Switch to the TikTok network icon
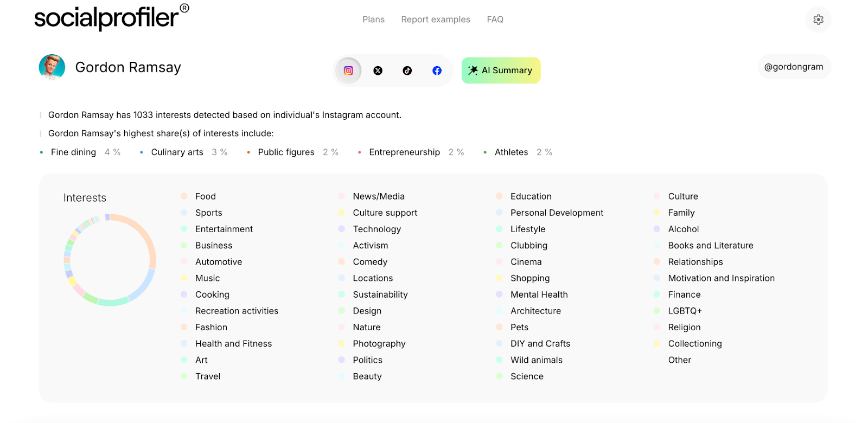The image size is (868, 423). pyautogui.click(x=407, y=70)
